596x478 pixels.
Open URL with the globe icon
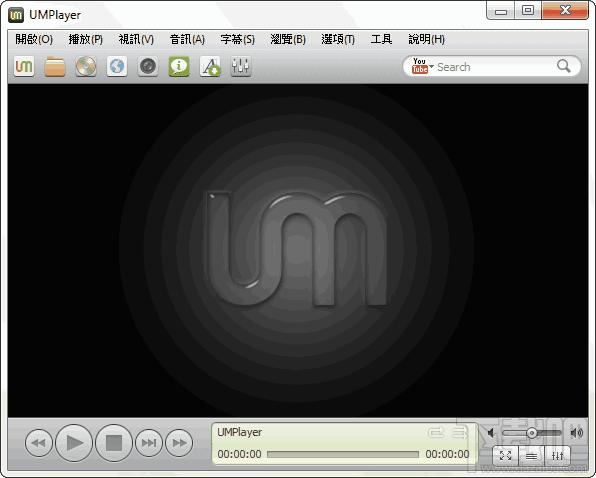pyautogui.click(x=117, y=66)
